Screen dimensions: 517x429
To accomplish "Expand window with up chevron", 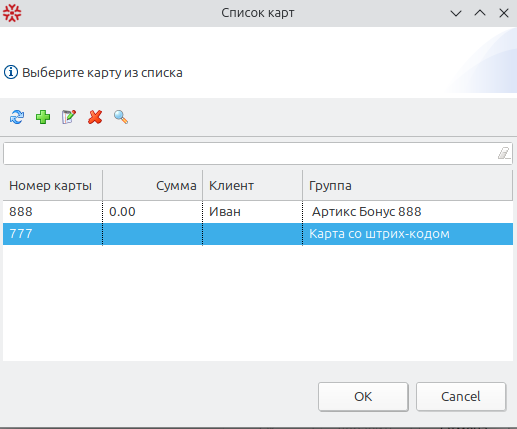I will [480, 13].
